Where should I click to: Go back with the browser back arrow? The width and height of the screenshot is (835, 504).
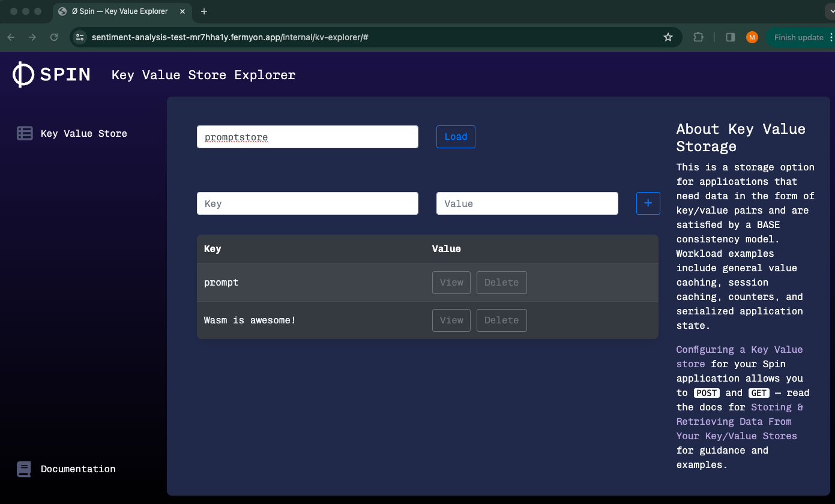(x=11, y=37)
